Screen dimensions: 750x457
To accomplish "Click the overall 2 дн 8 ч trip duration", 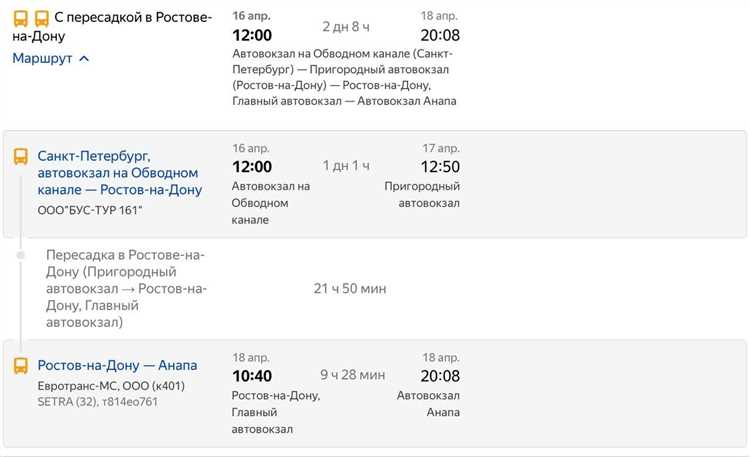I will (346, 27).
